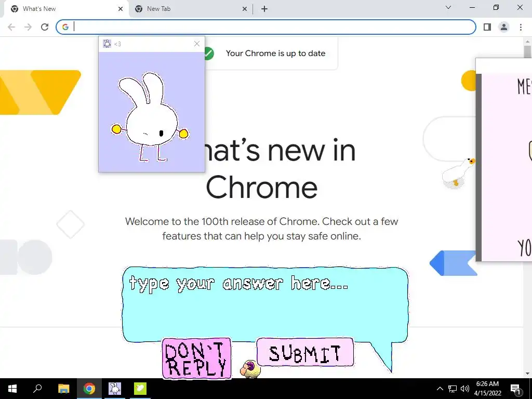Screen dimensions: 532x399
Task: Click the volume speaker tray icon
Action: [465, 389]
